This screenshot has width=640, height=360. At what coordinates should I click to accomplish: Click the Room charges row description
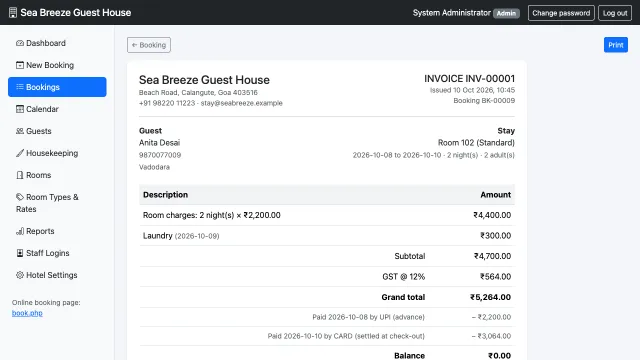(211, 215)
